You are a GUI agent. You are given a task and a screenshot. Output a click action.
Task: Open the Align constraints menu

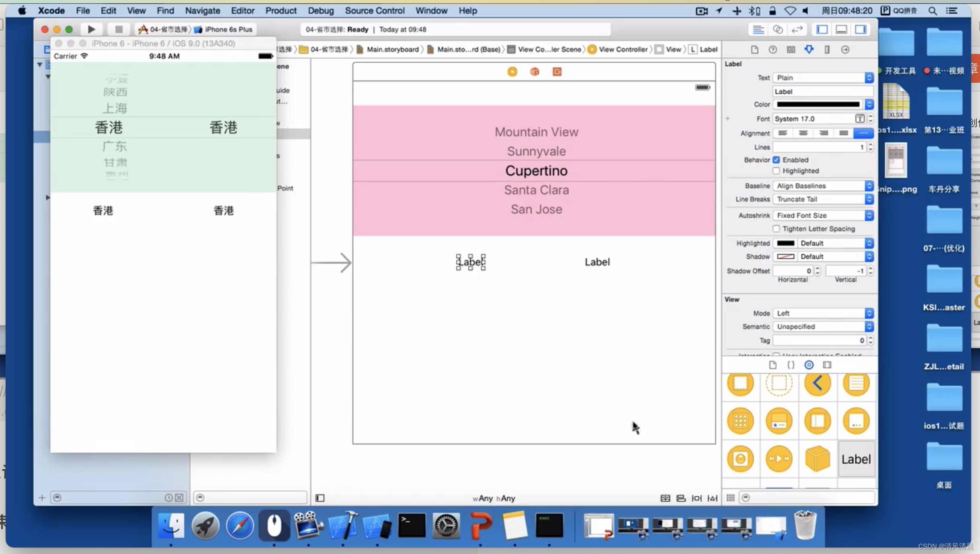[x=681, y=498]
